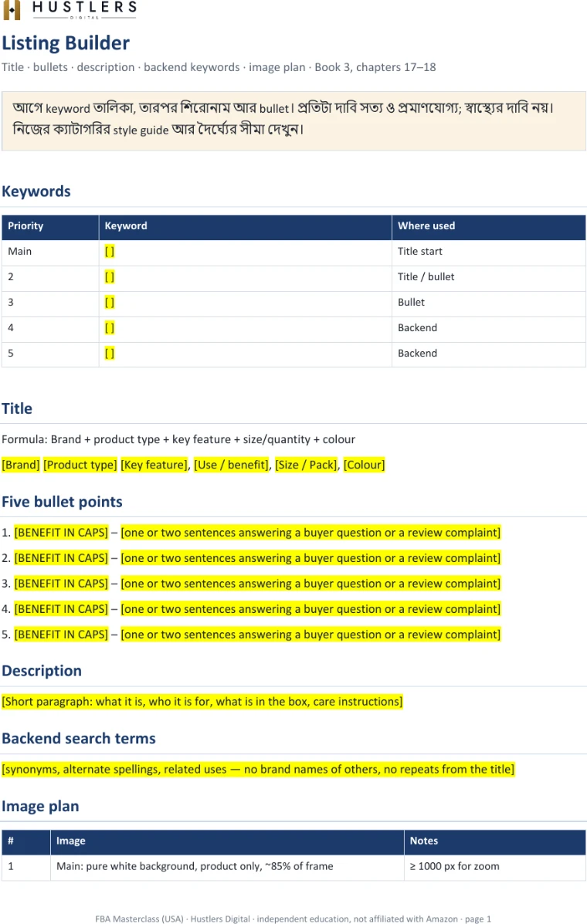Click "[BENEFIT IN CAPS]" in bullet point 5
This screenshot has width=587, height=924.
tap(61, 635)
